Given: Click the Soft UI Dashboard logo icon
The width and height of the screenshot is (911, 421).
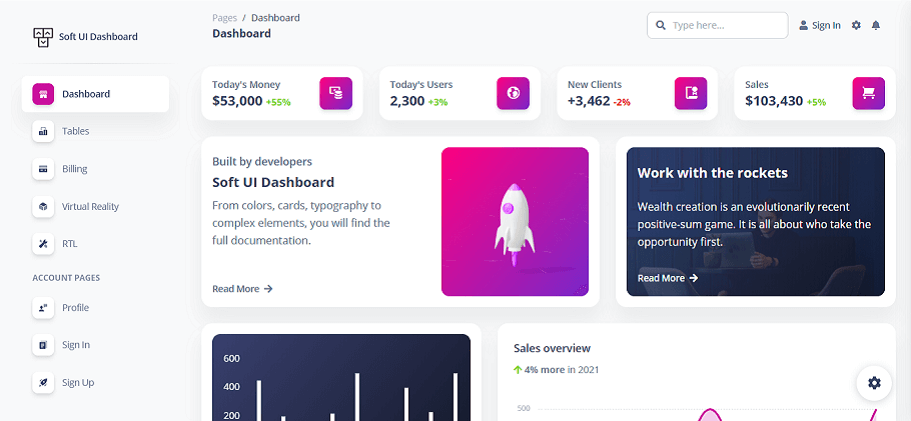Looking at the screenshot, I should point(43,37).
